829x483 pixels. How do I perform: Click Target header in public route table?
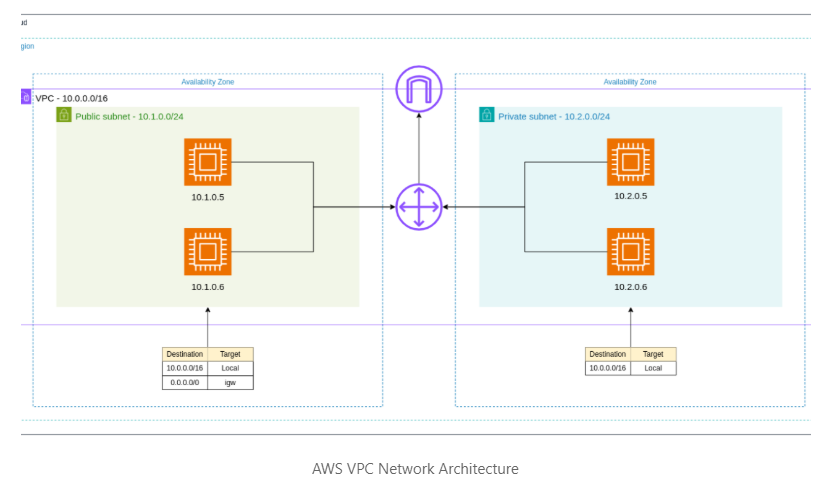pos(230,354)
